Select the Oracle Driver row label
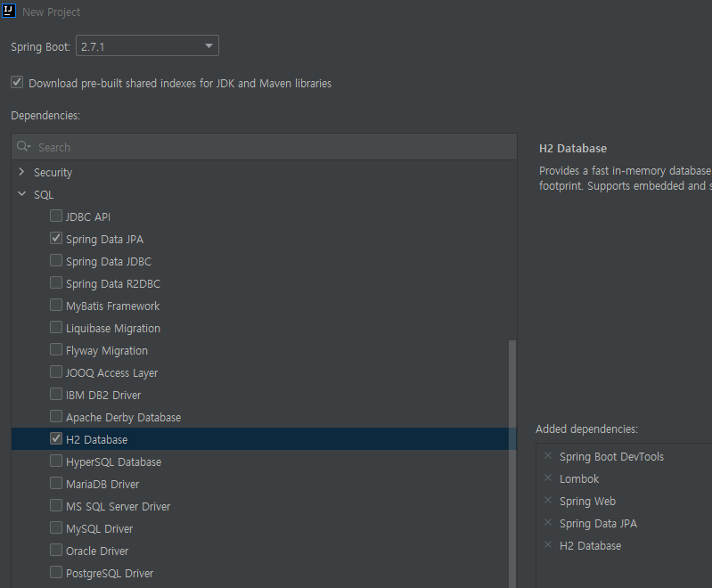The image size is (712, 588). (97, 551)
